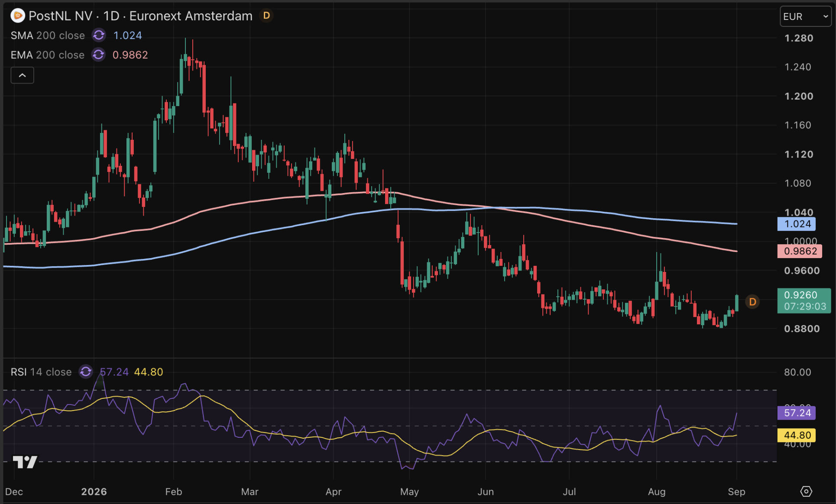Click the refresh icon next to EMA 200
Image resolution: width=836 pixels, height=504 pixels.
(x=98, y=55)
